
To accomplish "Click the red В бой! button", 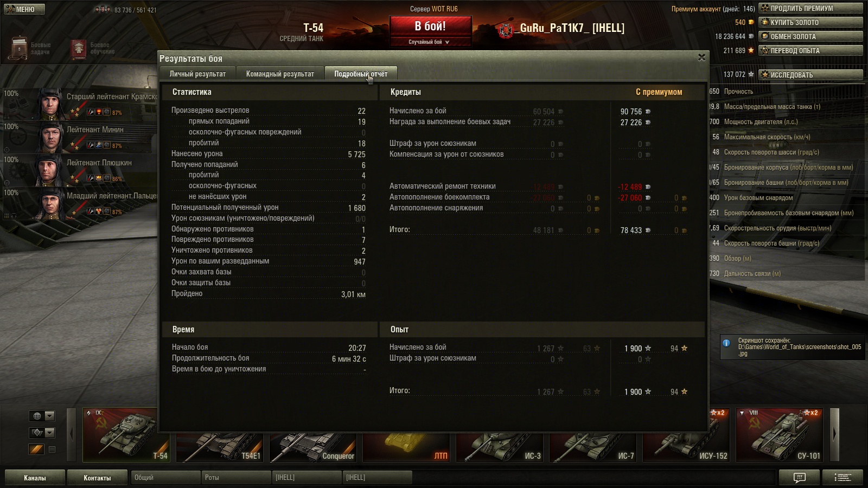I will (430, 26).
